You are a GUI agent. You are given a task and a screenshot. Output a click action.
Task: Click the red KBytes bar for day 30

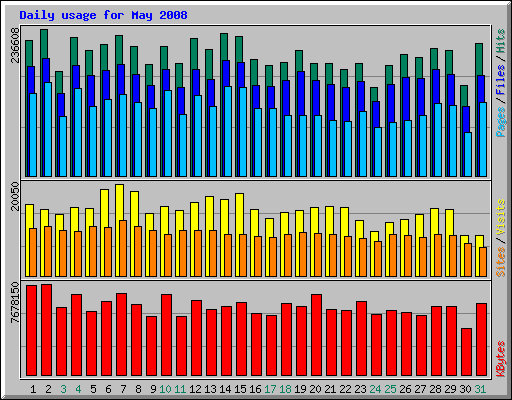(466, 352)
